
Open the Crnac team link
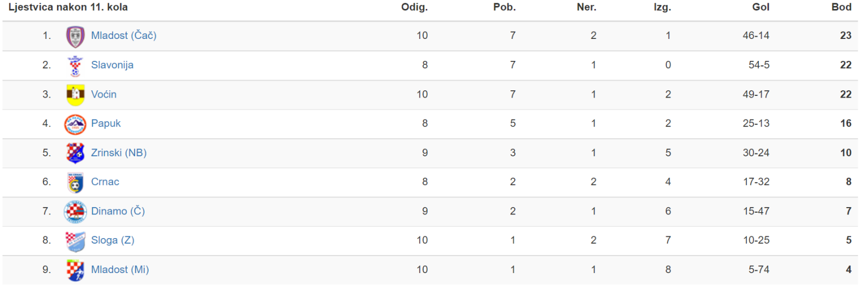click(x=105, y=182)
